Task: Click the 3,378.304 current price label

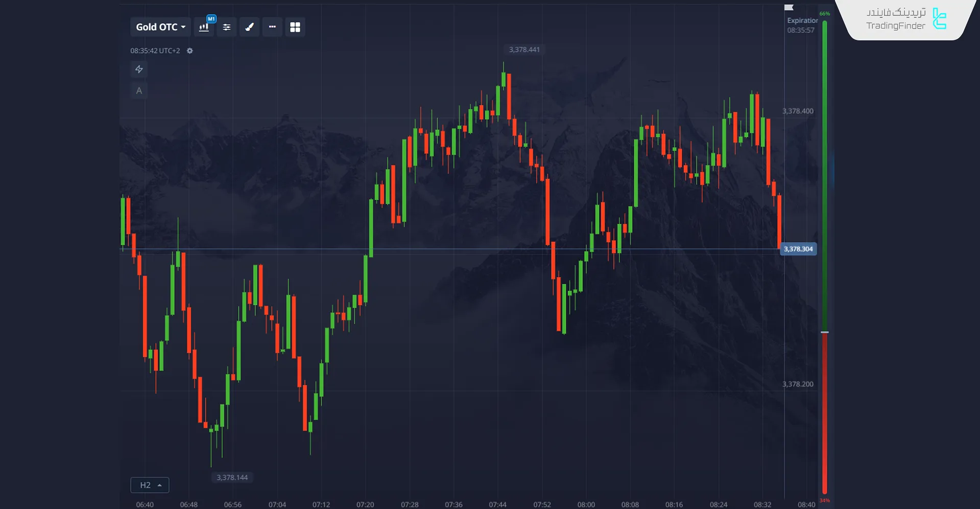Action: (798, 249)
